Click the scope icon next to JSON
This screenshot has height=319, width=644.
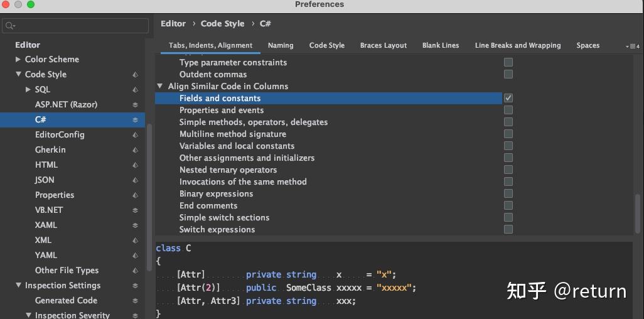[135, 180]
